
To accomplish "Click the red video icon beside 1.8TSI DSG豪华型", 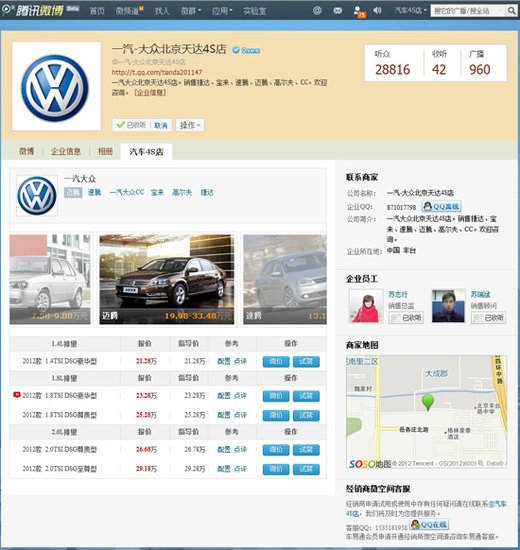I will pos(16,395).
